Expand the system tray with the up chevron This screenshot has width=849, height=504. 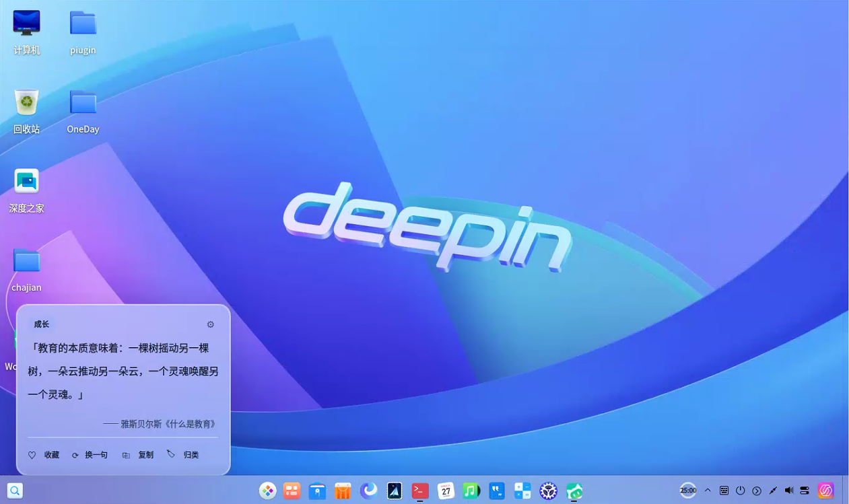(708, 491)
